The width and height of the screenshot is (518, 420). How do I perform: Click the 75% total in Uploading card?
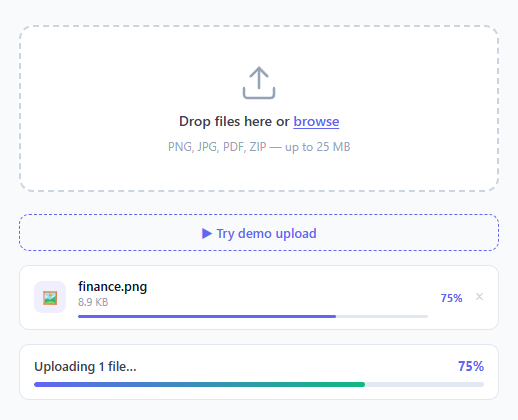click(x=471, y=366)
